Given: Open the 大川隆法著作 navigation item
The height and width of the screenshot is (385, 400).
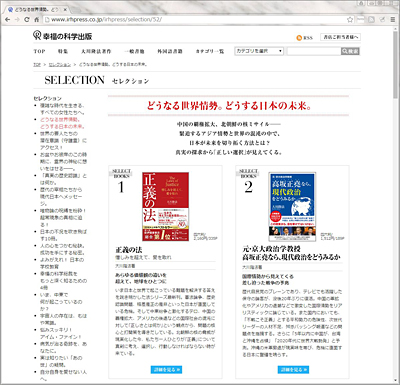Looking at the screenshot, I should pyautogui.click(x=96, y=51).
